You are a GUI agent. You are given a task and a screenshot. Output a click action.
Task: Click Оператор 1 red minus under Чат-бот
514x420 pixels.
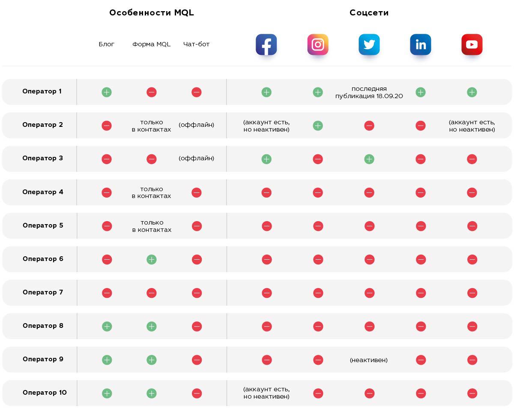tap(197, 92)
